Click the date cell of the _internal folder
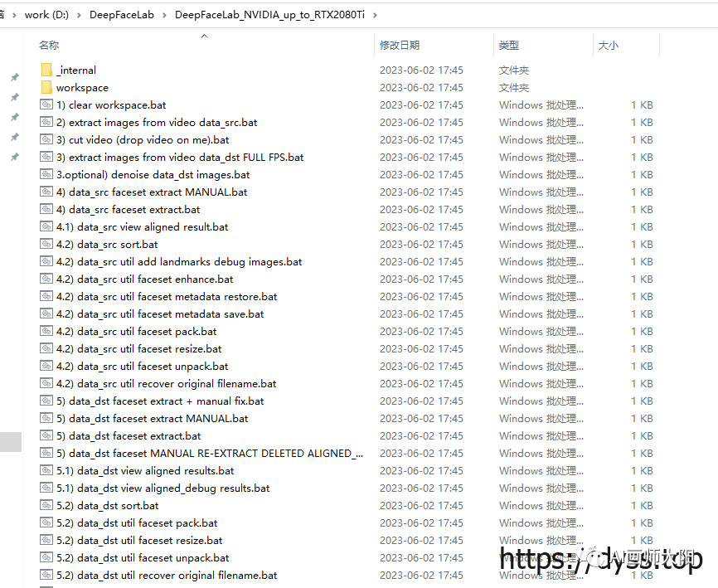The width and height of the screenshot is (718, 588). [x=421, y=70]
